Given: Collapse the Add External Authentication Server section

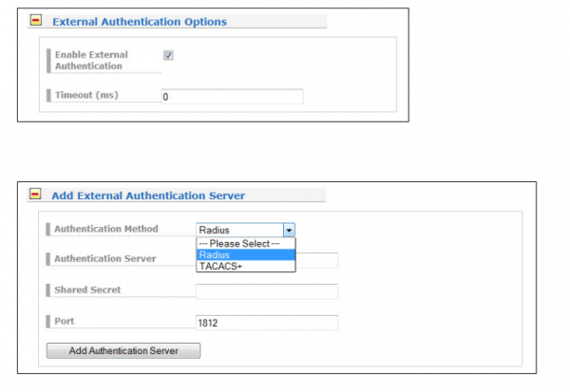Looking at the screenshot, I should pos(35,194).
